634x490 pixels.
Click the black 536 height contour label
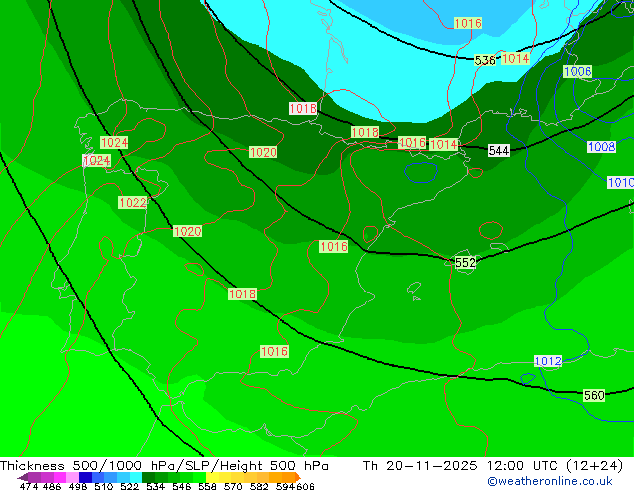(485, 60)
